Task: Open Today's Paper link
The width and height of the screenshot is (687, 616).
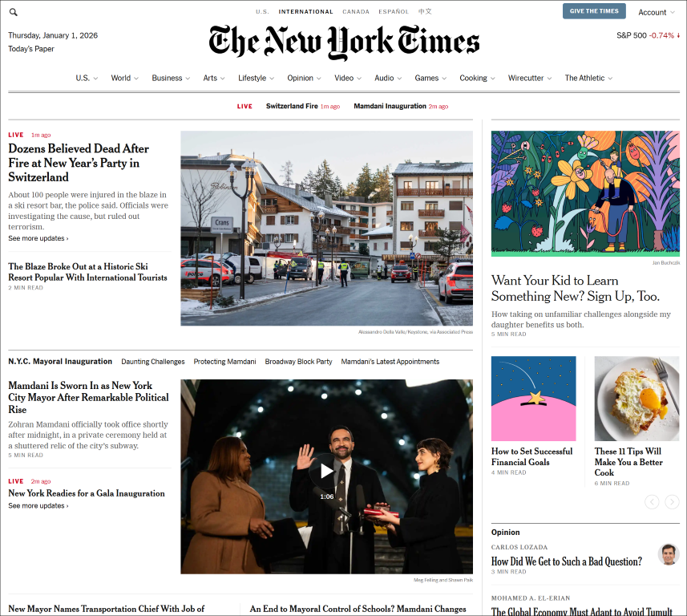Action: tap(31, 49)
